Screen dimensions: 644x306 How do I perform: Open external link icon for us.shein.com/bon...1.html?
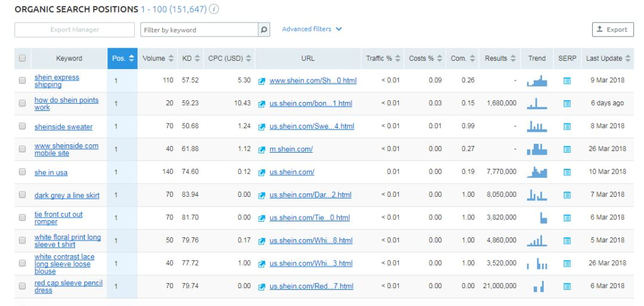click(262, 104)
